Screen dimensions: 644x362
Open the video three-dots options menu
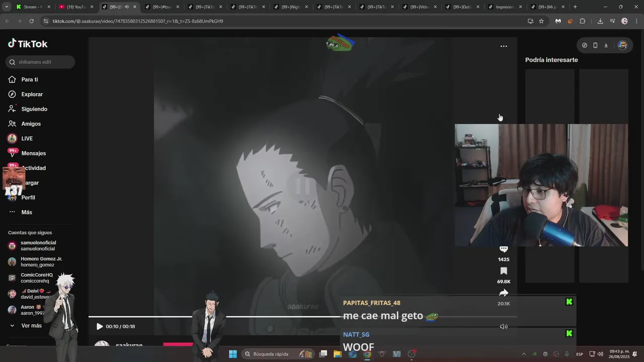click(504, 46)
